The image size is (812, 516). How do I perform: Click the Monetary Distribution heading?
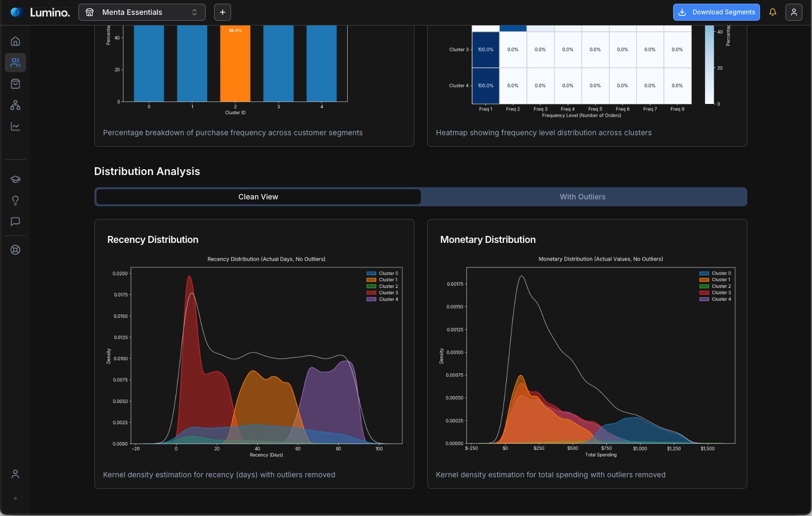(x=488, y=240)
